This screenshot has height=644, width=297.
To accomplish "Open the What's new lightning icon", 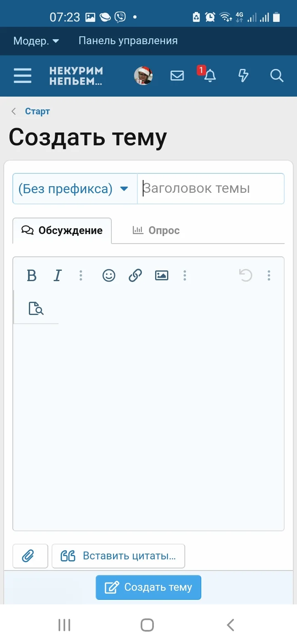I will 243,76.
